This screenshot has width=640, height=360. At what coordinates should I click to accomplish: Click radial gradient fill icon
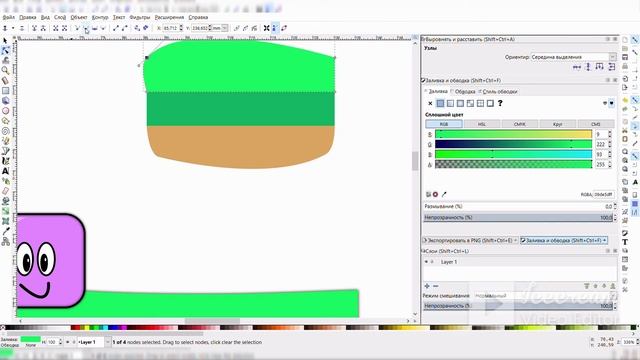460,104
